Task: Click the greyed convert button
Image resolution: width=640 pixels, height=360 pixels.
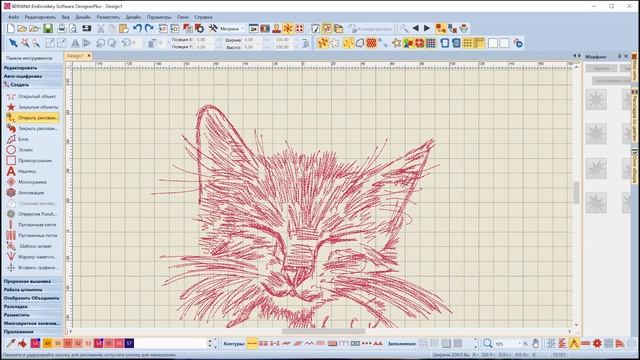Action: [x=371, y=29]
